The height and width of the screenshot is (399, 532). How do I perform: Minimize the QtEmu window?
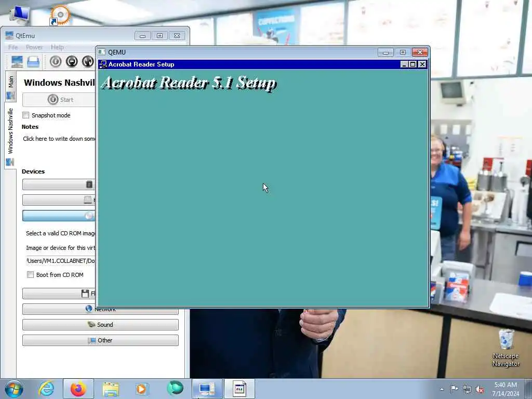point(142,36)
